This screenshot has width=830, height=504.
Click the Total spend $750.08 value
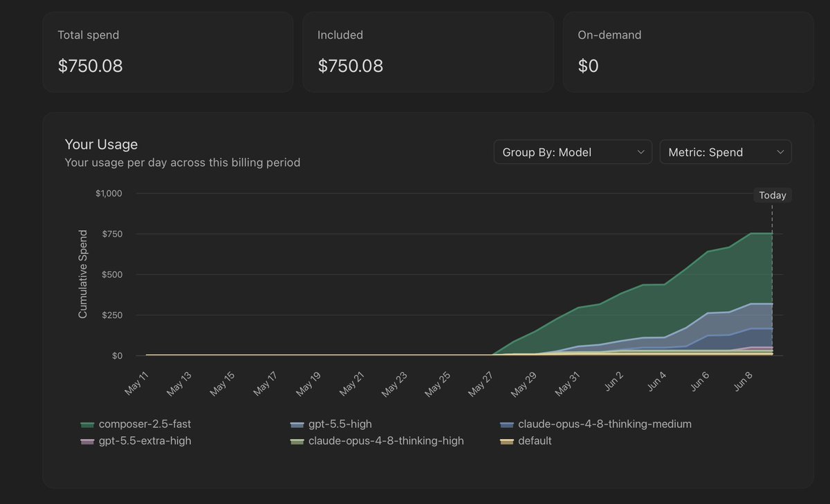point(90,66)
